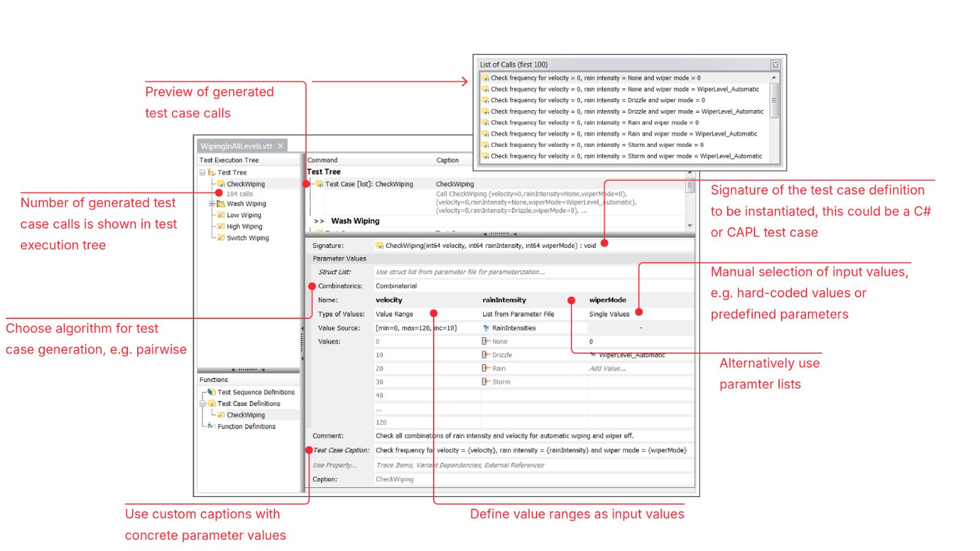The width and height of the screenshot is (980, 551).
Task: Click Add Value... under wiperMode
Action: click(608, 369)
